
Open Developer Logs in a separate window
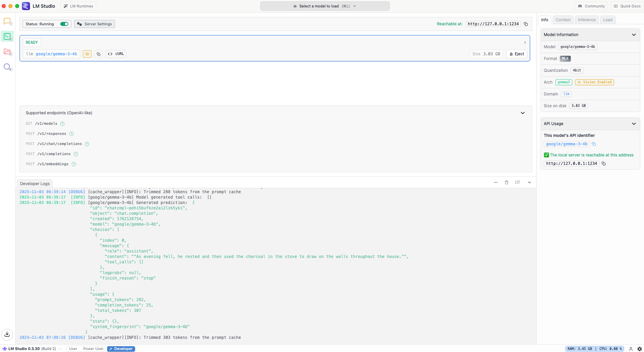click(518, 182)
